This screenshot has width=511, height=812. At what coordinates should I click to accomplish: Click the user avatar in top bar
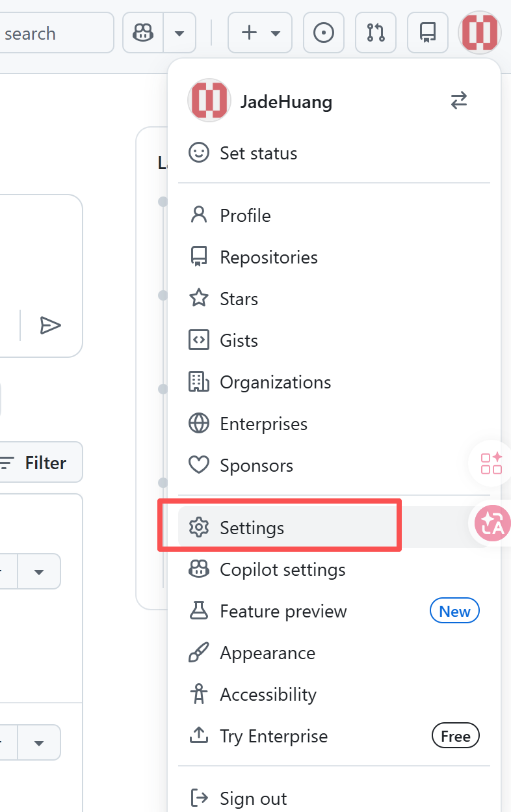point(479,33)
